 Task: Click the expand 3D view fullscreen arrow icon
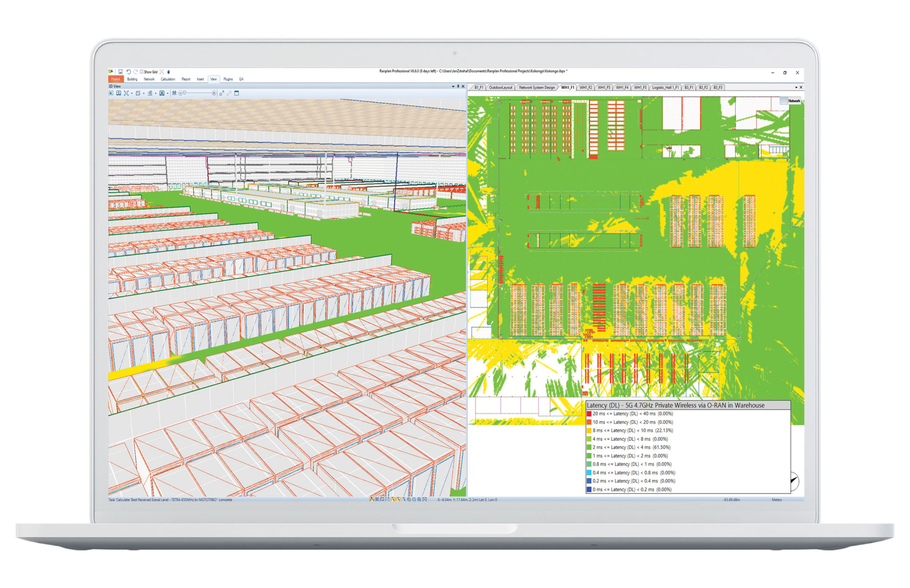coord(222,93)
